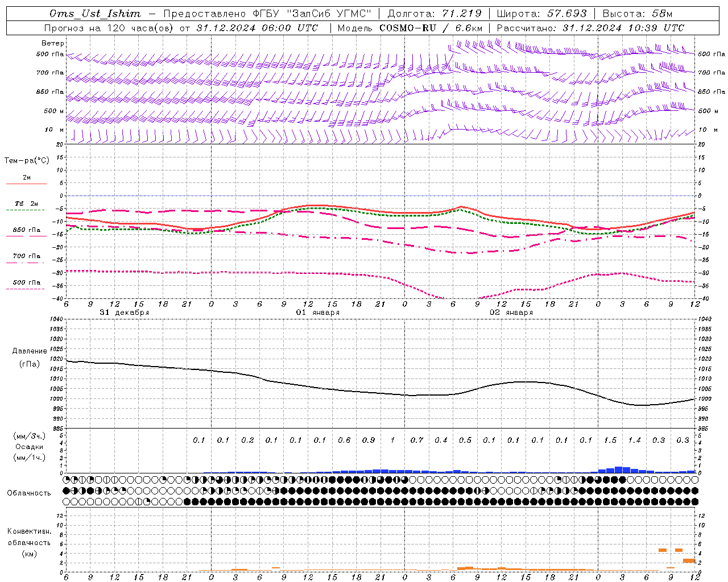Screen dimensions: 728x582
Task: Click the date label "31 декабря"
Action: (x=125, y=313)
